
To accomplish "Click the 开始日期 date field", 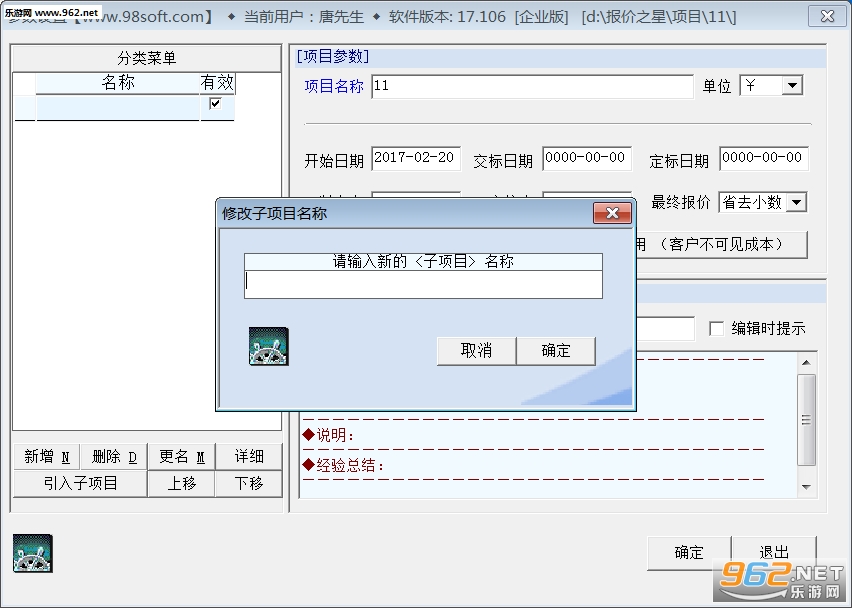I will [x=416, y=158].
